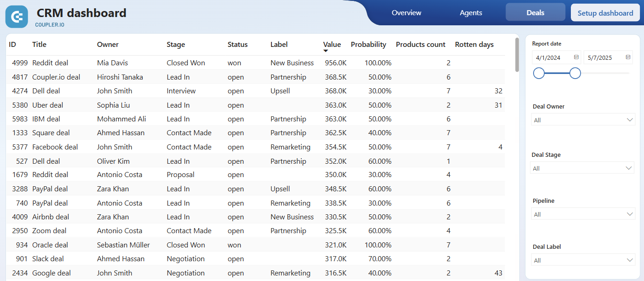Click owner Sophia Liu
This screenshot has height=281, width=644.
[x=113, y=105]
